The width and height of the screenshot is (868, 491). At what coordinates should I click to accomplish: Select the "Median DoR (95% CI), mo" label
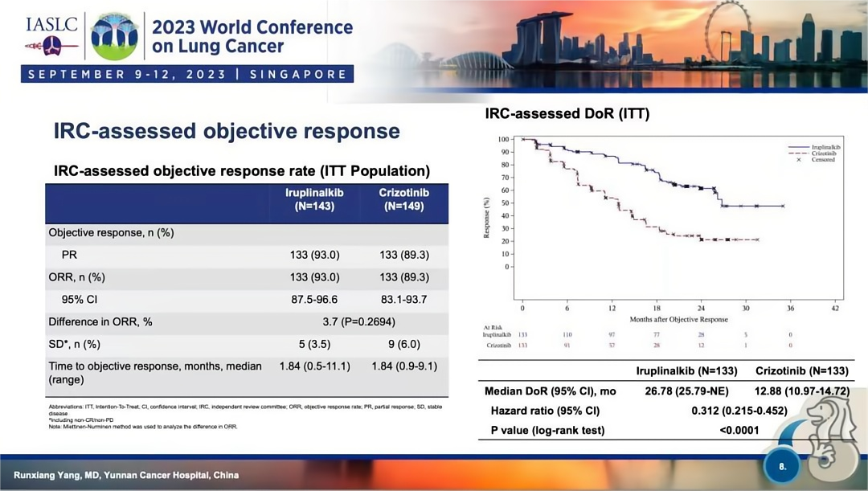551,391
